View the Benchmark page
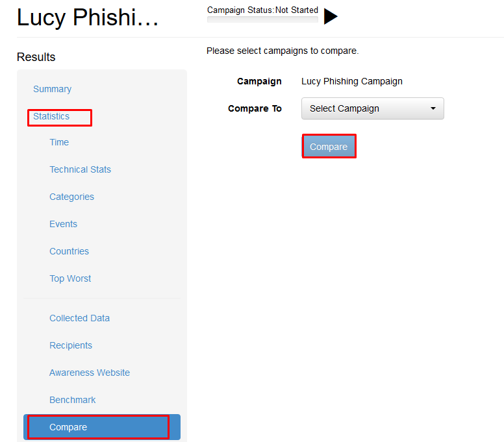 click(x=73, y=400)
